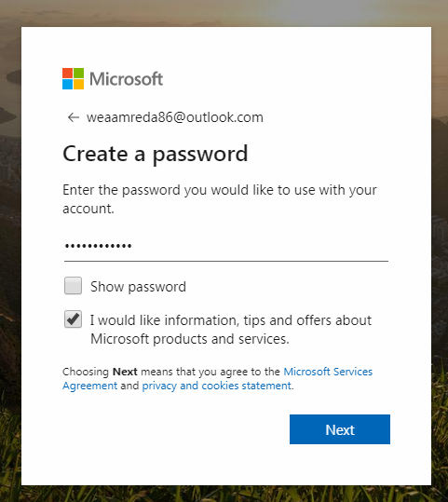Click the Microsoft four-color square logo
This screenshot has width=448, height=502.
[73, 78]
